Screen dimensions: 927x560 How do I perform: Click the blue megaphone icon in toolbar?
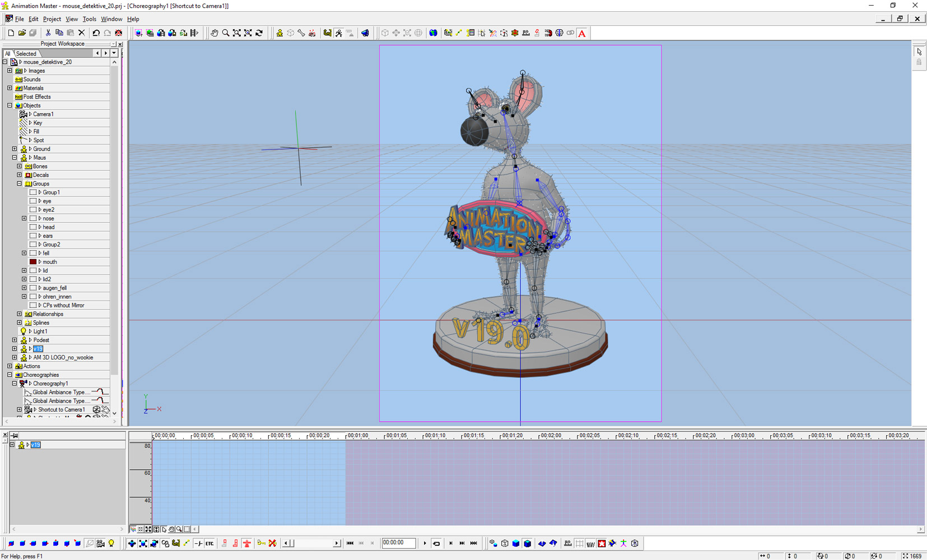click(x=365, y=33)
